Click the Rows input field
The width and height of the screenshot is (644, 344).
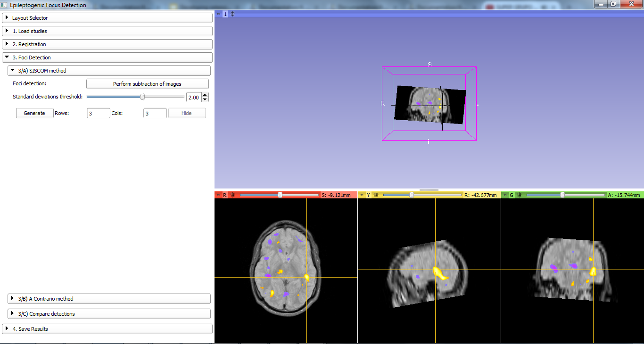[x=98, y=113]
